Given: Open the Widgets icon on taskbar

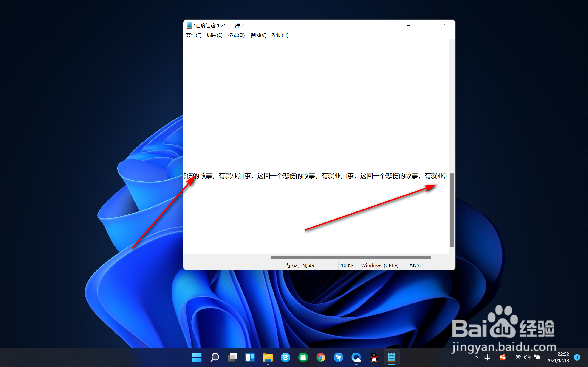Looking at the screenshot, I should click(x=250, y=357).
